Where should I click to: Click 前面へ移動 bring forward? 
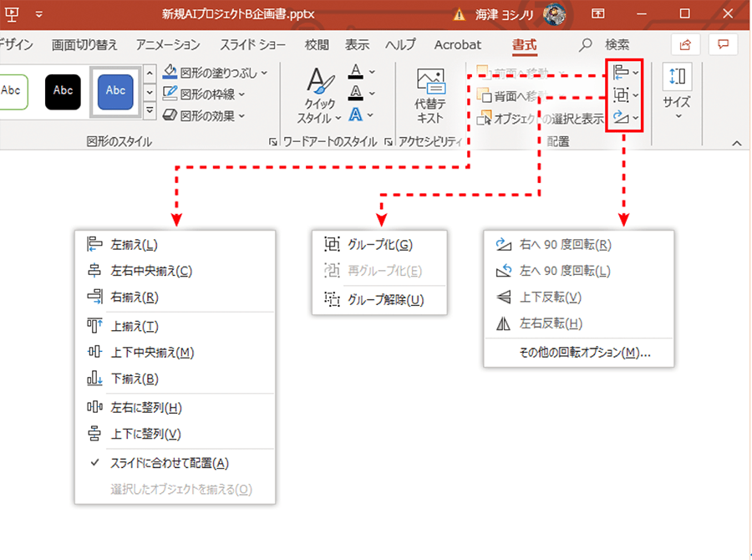click(x=512, y=73)
